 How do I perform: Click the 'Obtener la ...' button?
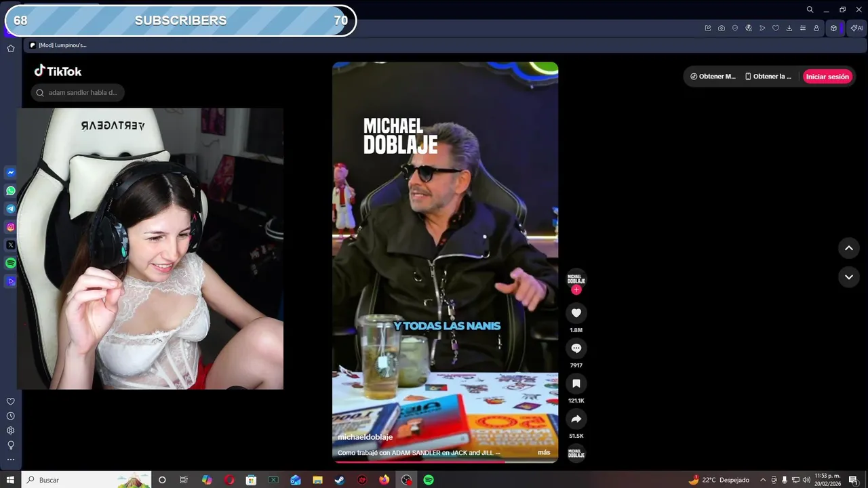click(768, 77)
